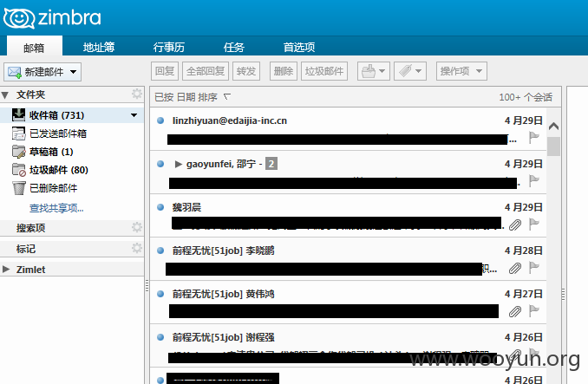Open message 前程无忧[51job] 谢程强
This screenshot has width=588, height=384.
(348, 346)
